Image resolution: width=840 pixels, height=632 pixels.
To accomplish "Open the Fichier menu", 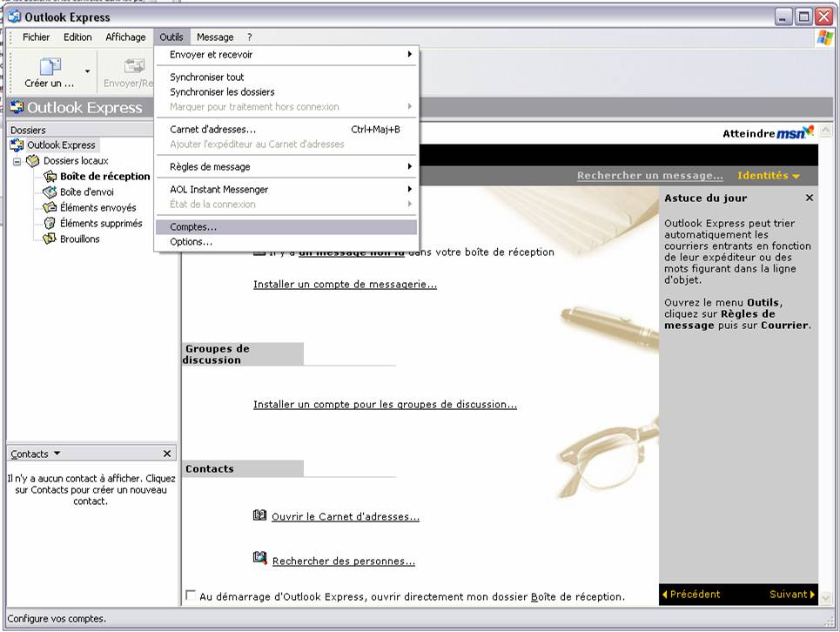I will tap(36, 37).
